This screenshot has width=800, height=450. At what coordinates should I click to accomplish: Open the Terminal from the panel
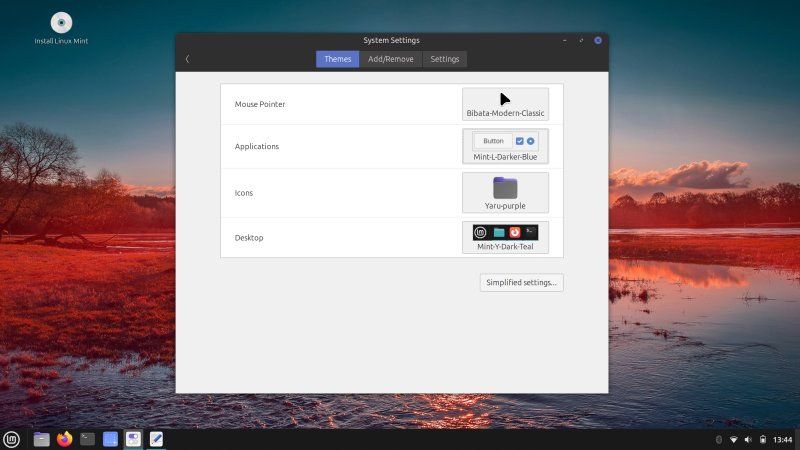pos(87,439)
